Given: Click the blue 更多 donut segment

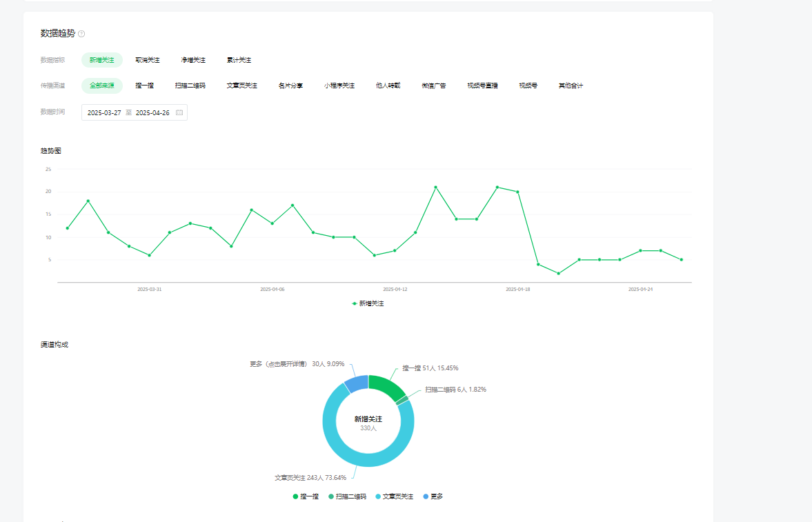Looking at the screenshot, I should pyautogui.click(x=357, y=383).
